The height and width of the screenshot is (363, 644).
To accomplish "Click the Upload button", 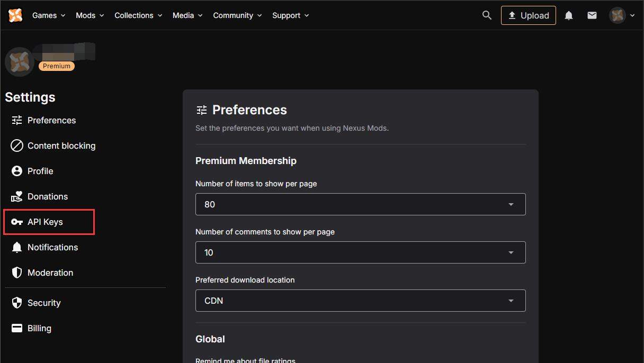I will pos(528,15).
